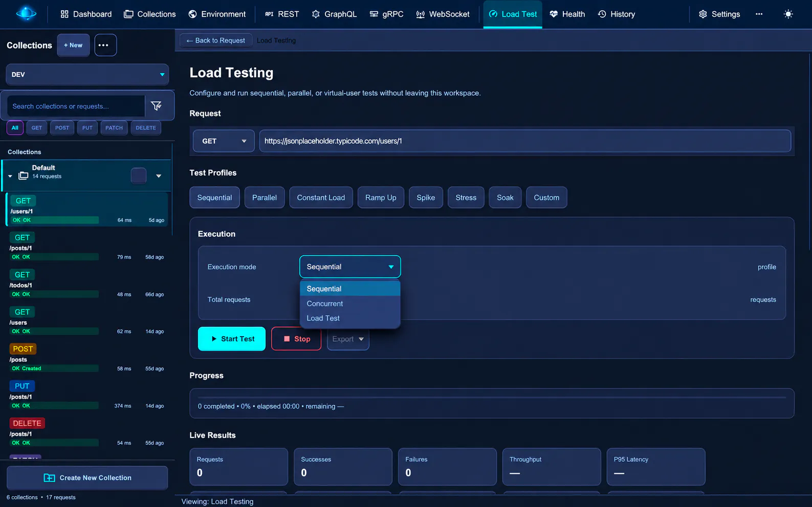Viewport: 812px width, 507px height.
Task: Open the Health heartbeat page
Action: click(x=567, y=14)
